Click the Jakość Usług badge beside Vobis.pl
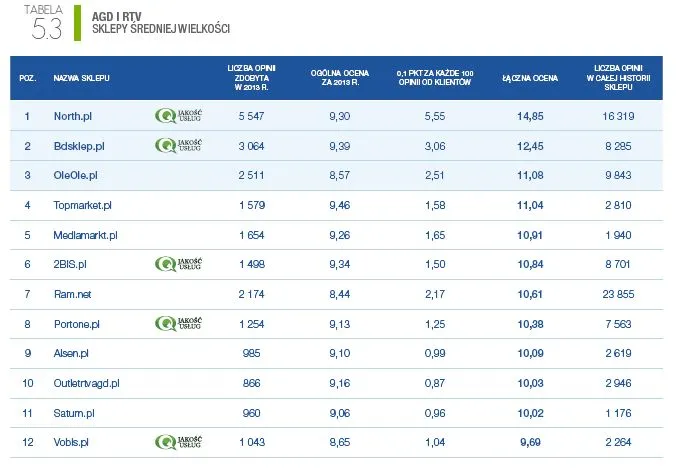Screen dimensions: 676x476 tap(180, 441)
